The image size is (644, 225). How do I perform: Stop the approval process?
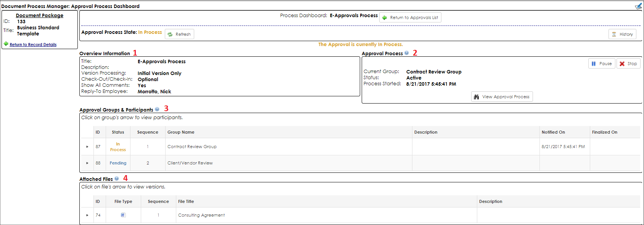[x=628, y=64]
